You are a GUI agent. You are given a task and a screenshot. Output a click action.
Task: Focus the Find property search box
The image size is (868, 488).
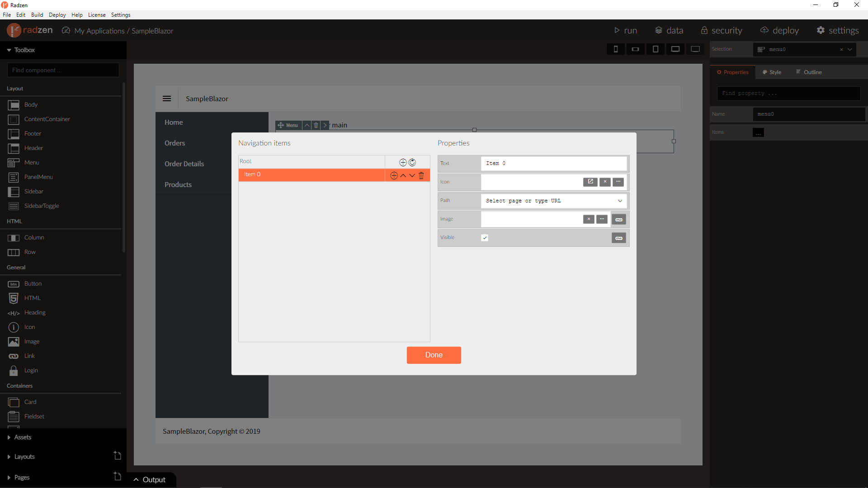[789, 94]
